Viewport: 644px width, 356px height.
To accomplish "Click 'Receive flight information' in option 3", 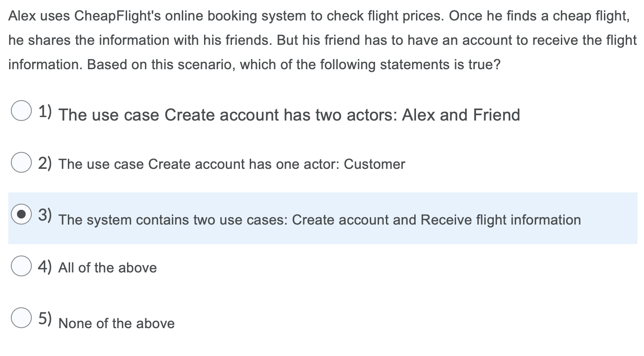I will click(501, 220).
